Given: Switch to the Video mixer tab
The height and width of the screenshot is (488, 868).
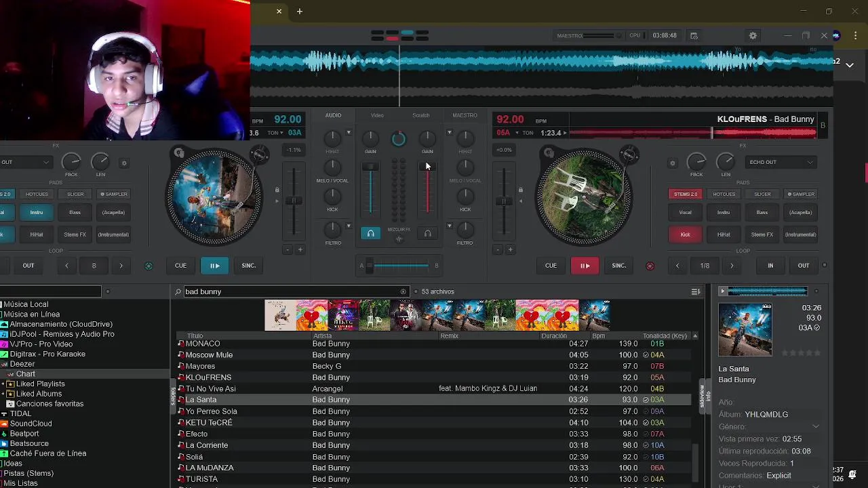Looking at the screenshot, I should pos(377,115).
